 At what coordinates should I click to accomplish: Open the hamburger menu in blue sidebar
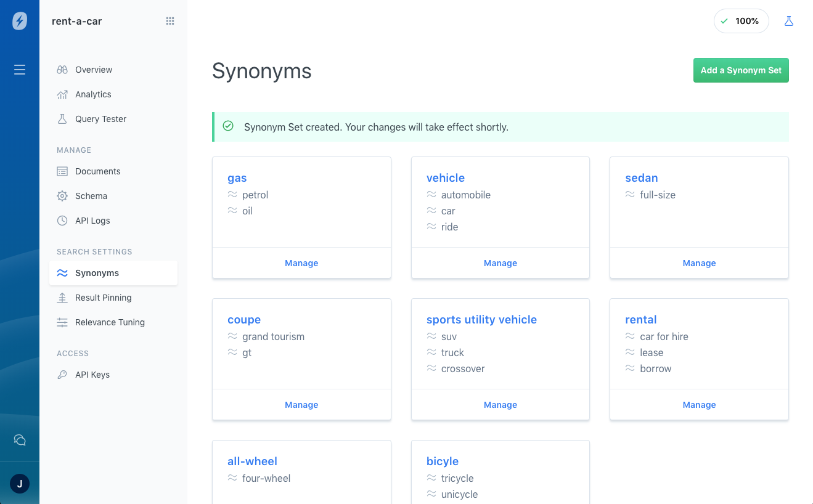[20, 70]
